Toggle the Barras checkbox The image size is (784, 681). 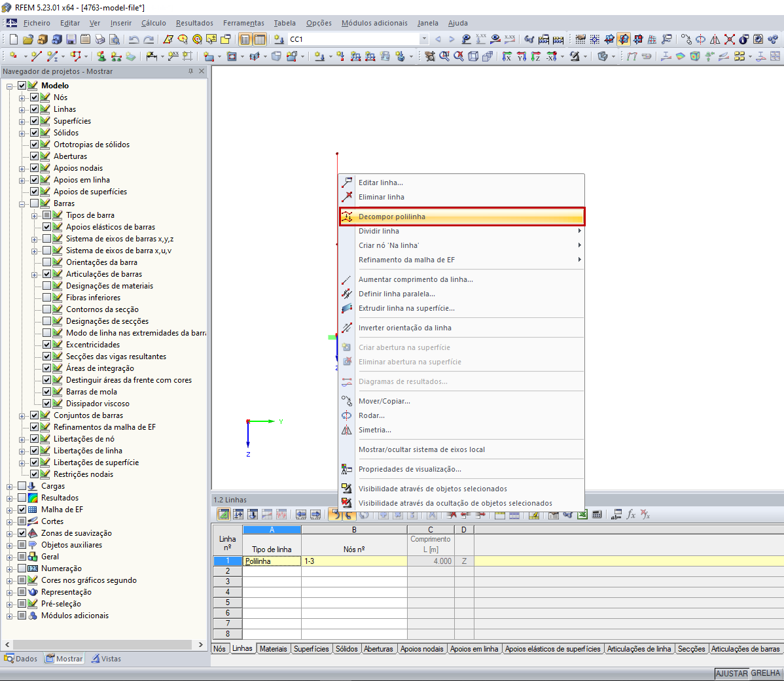35,203
